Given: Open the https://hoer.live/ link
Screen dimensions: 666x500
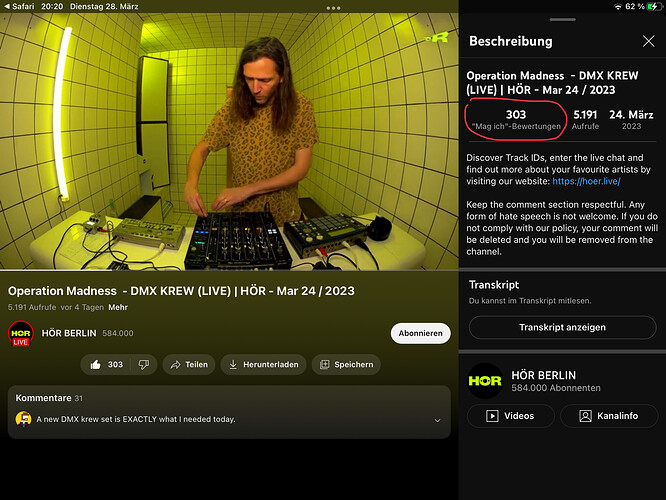Looking at the screenshot, I should (586, 181).
